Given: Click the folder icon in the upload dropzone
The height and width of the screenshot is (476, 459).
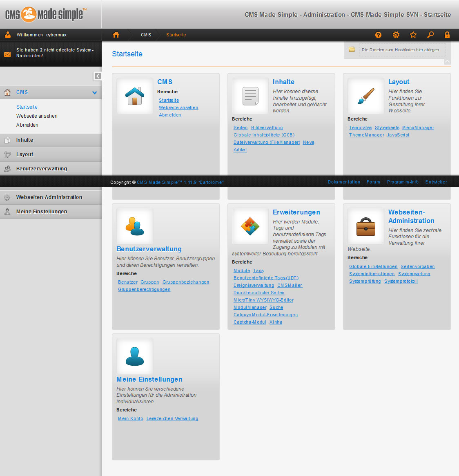Looking at the screenshot, I should coord(352,49).
